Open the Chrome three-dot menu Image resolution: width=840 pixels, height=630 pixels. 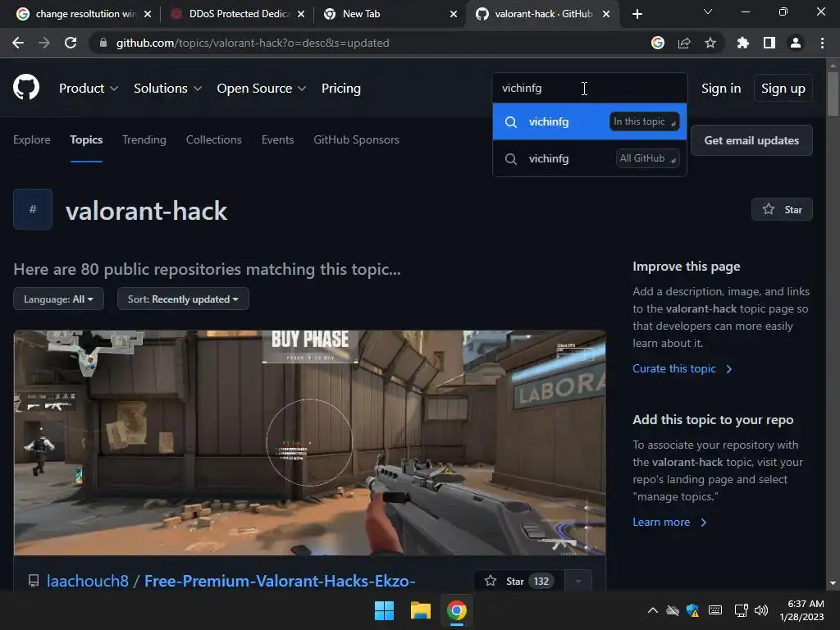tap(822, 43)
